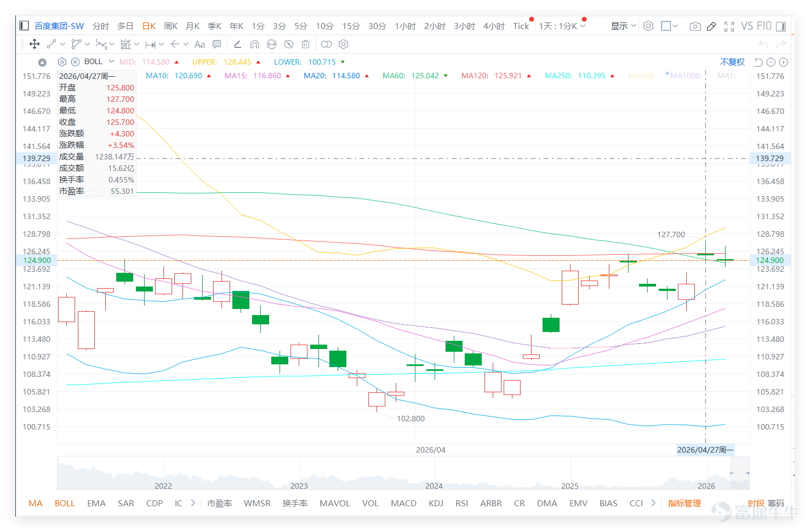The height and width of the screenshot is (532, 810).
Task: Toggle the left sidebar panel icon
Action: [x=24, y=26]
